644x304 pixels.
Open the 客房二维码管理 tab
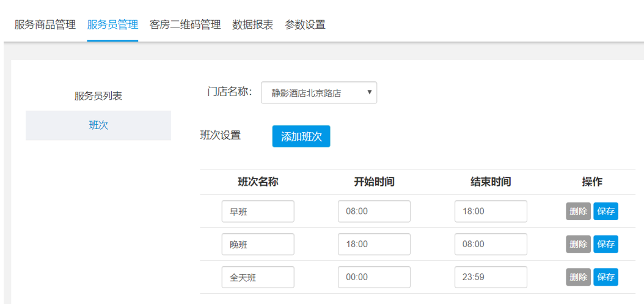click(x=185, y=24)
